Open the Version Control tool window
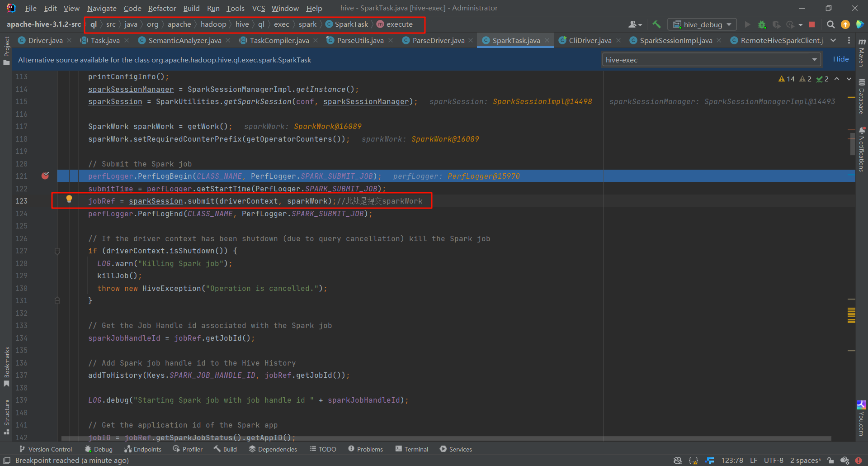Image resolution: width=868 pixels, height=466 pixels. pyautogui.click(x=46, y=449)
